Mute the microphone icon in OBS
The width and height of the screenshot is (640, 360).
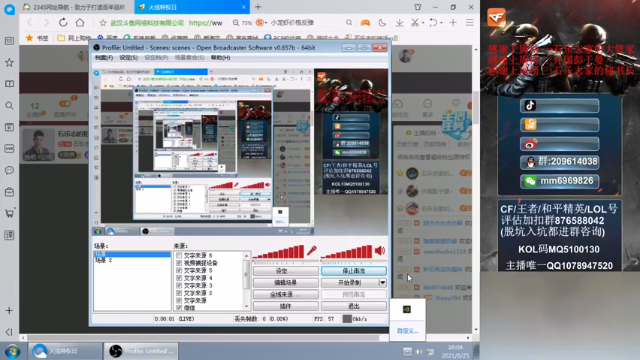[x=312, y=251]
